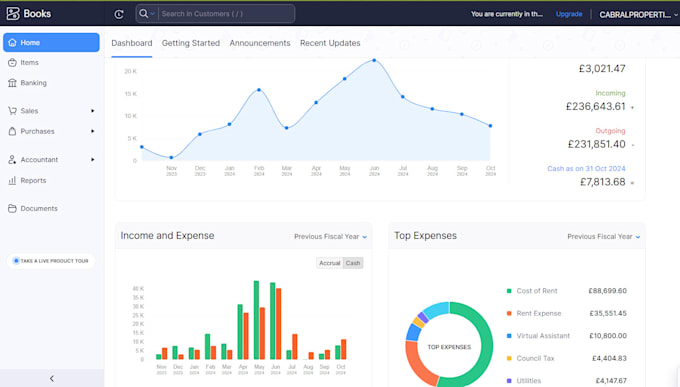Viewport: 680px width, 387px height.
Task: Click the Virtual Assistant legend label
Action: tap(543, 336)
